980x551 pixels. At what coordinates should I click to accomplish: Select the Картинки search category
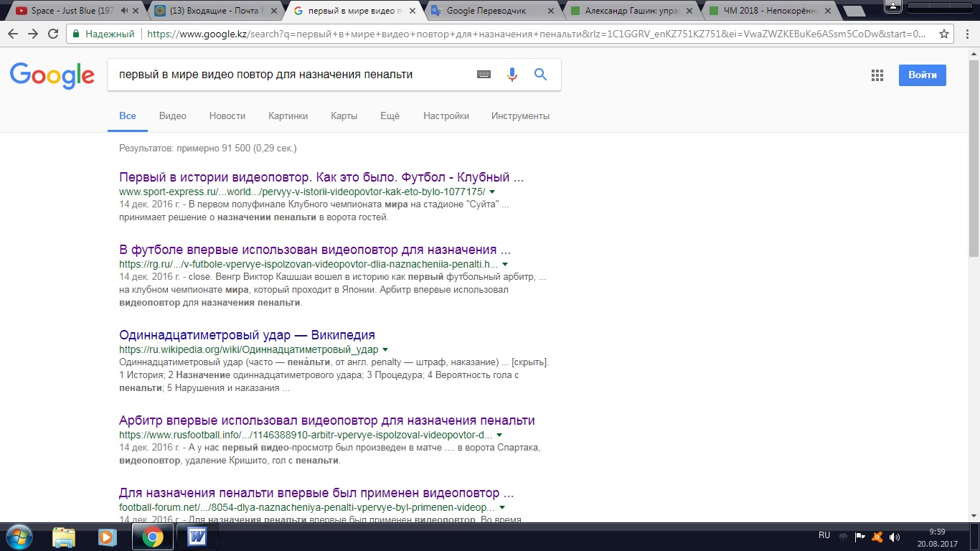288,116
